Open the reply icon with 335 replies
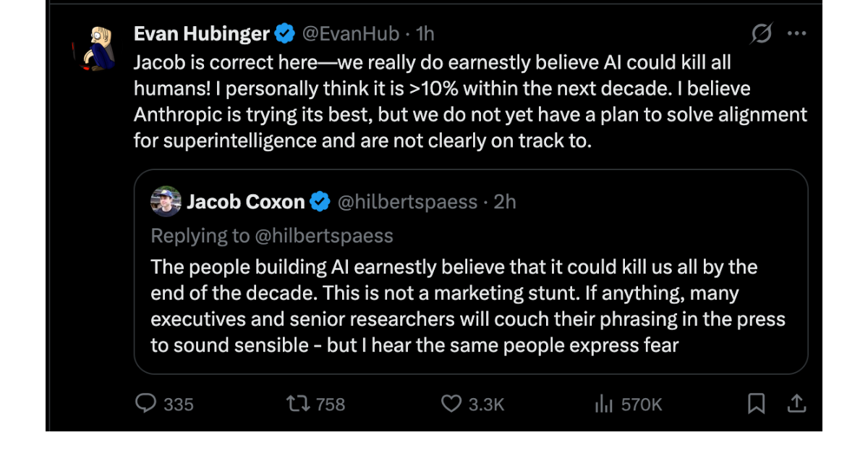Screen dimensions: 868x456 [147, 403]
